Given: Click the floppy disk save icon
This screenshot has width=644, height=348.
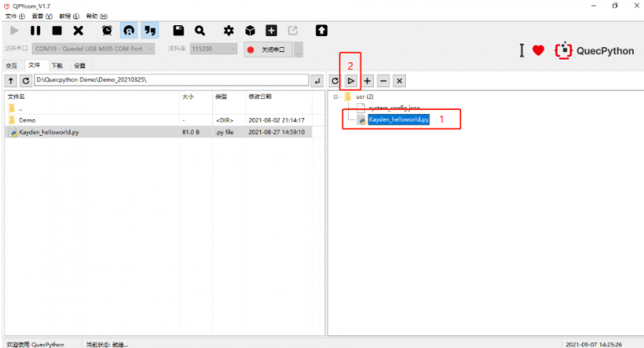Looking at the screenshot, I should [179, 31].
